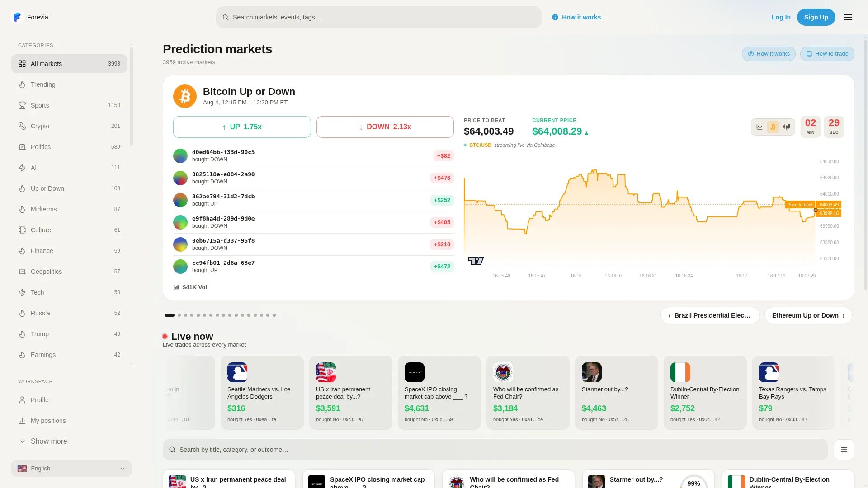Open the Midterms category
This screenshot has width=868, height=488.
coord(69,209)
